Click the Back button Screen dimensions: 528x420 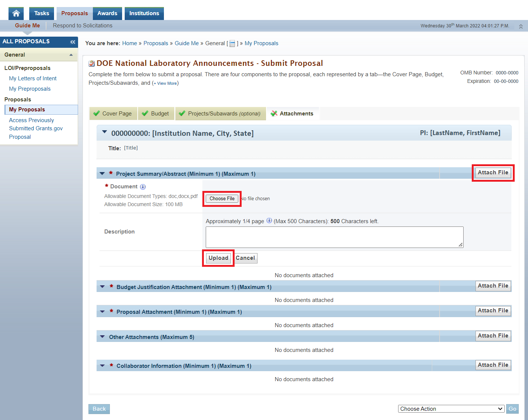click(99, 409)
